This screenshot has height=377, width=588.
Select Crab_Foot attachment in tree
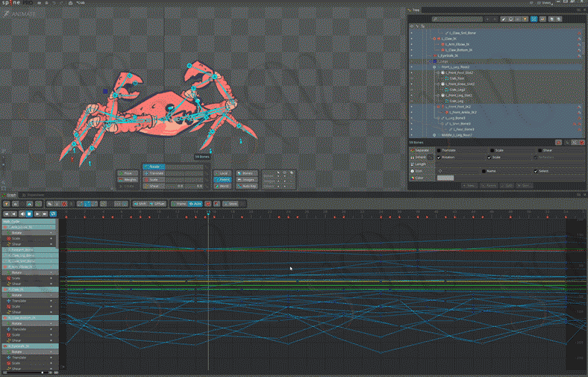(457, 78)
